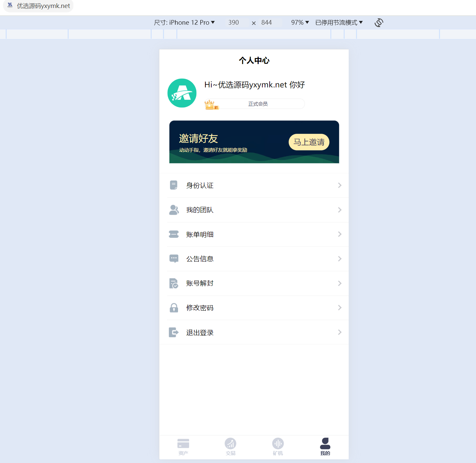Screen dimensions: 476x463
Task: Switch to the 矿机 miner tab
Action: (278, 447)
